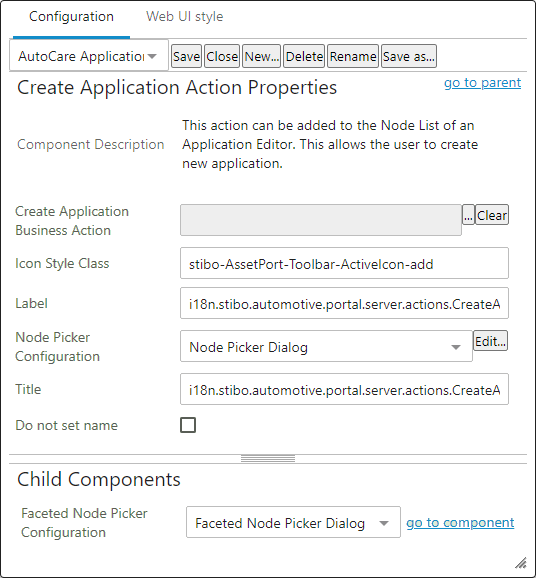Follow the go to component link
Screen dimensions: 536x578
(x=460, y=523)
